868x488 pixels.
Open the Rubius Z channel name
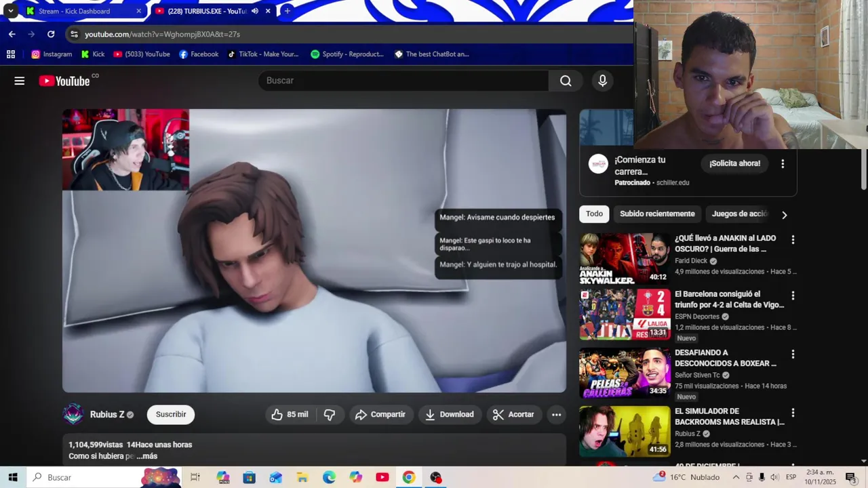(107, 415)
